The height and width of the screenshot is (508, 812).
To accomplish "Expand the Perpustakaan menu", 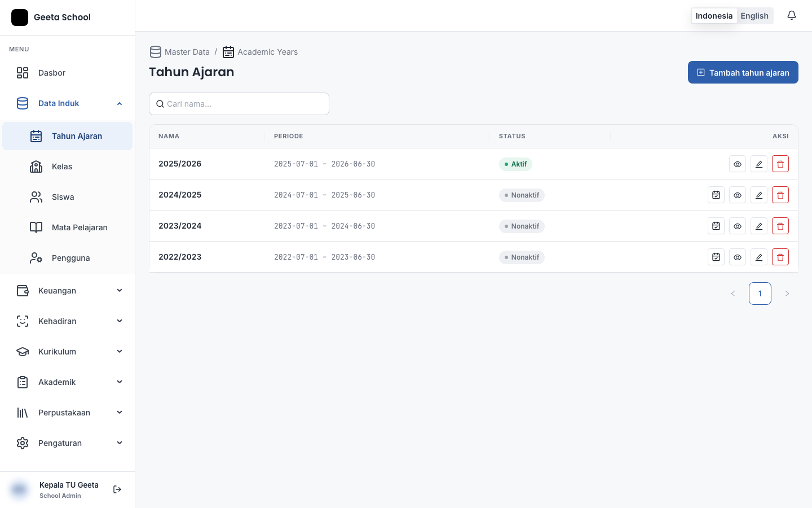I will coord(68,413).
